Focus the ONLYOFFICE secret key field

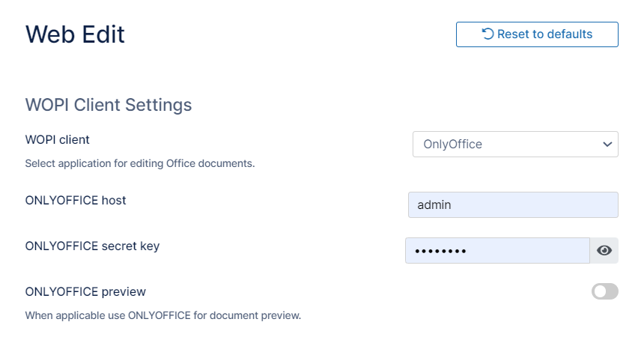click(x=497, y=250)
